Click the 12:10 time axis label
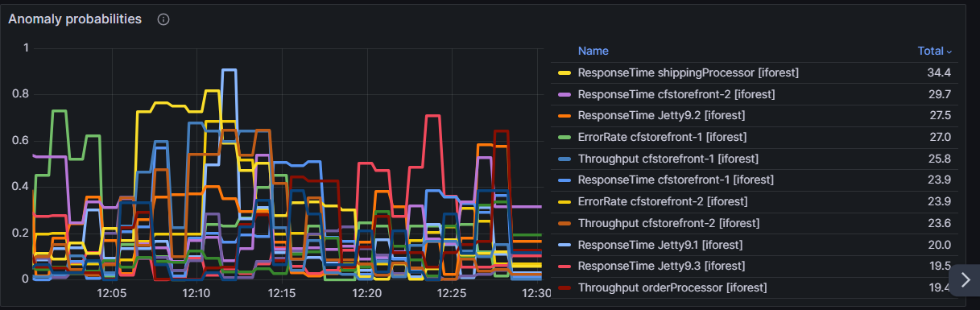This screenshot has width=980, height=310. (x=196, y=293)
